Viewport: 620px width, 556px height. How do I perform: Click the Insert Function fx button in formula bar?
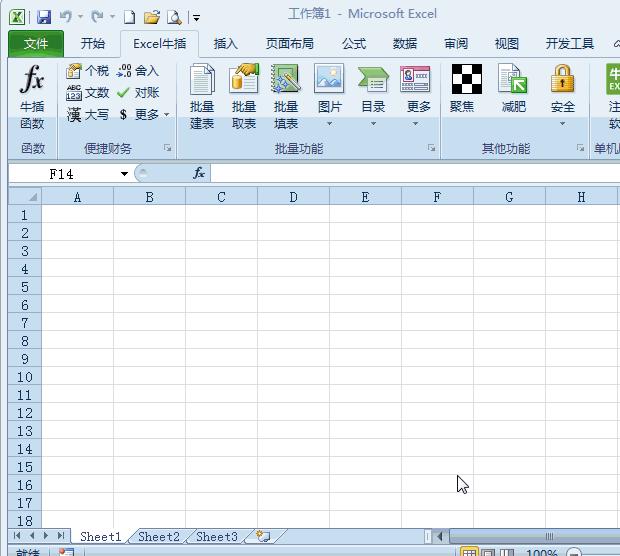tap(198, 173)
